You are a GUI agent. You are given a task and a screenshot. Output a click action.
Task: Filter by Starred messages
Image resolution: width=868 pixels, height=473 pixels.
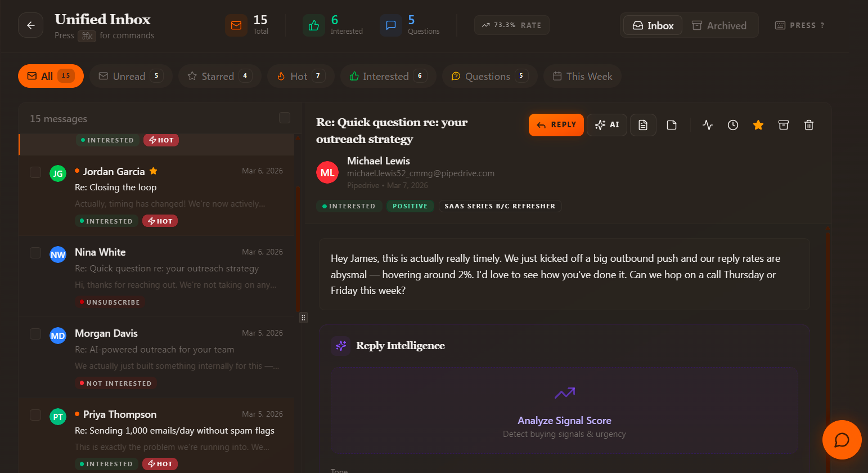[x=220, y=76]
